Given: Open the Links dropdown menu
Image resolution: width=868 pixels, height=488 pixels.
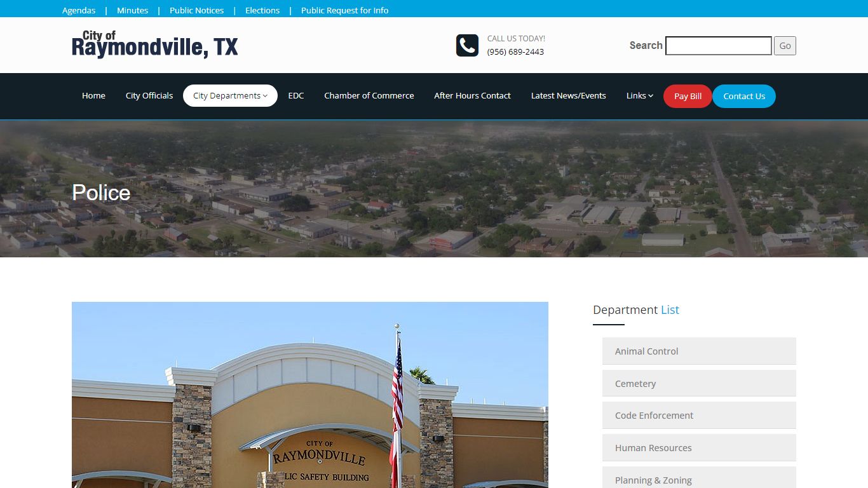Looking at the screenshot, I should coord(639,95).
